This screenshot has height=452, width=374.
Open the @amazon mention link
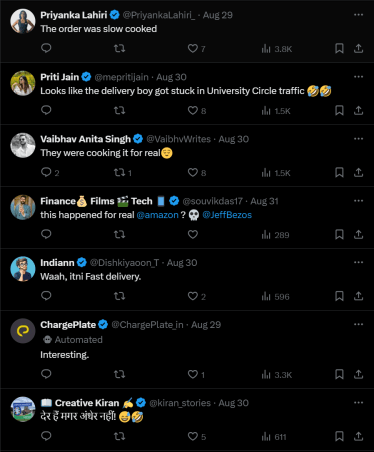tap(158, 215)
